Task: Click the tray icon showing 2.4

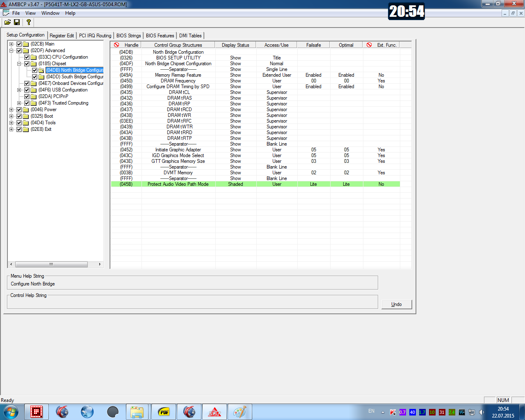Action: pyautogui.click(x=452, y=412)
